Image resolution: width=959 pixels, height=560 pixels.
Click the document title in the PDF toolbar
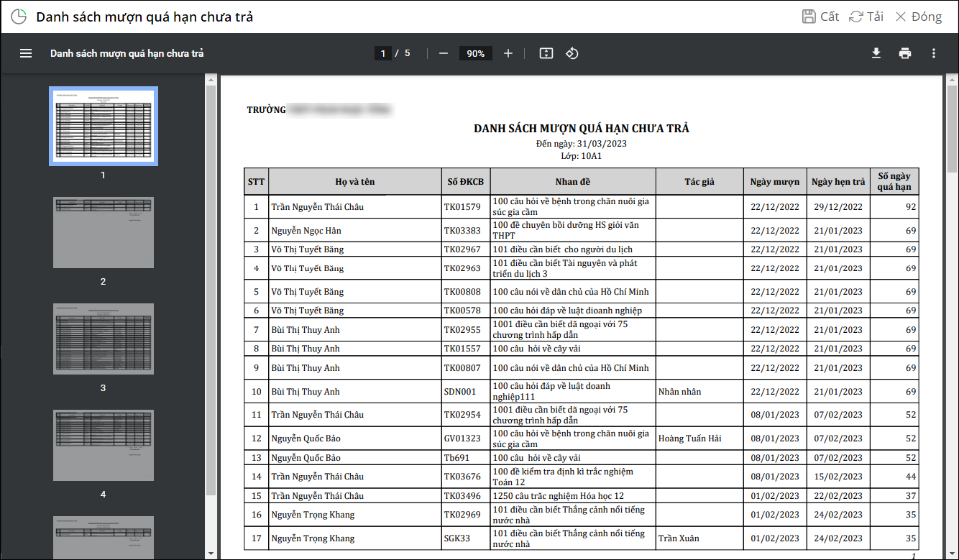coord(127,53)
